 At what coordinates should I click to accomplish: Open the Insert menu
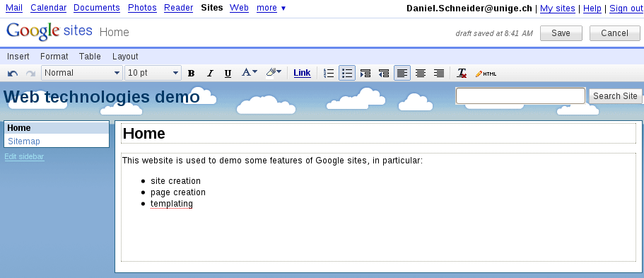pos(18,57)
